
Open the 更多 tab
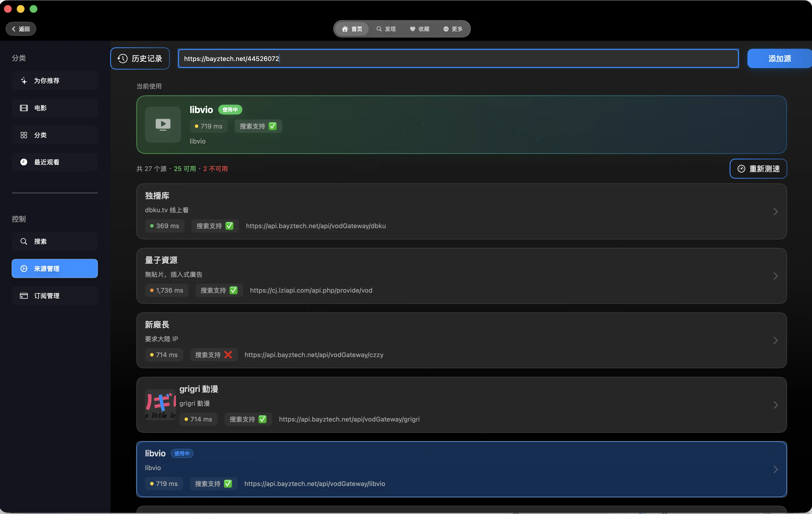pos(453,29)
